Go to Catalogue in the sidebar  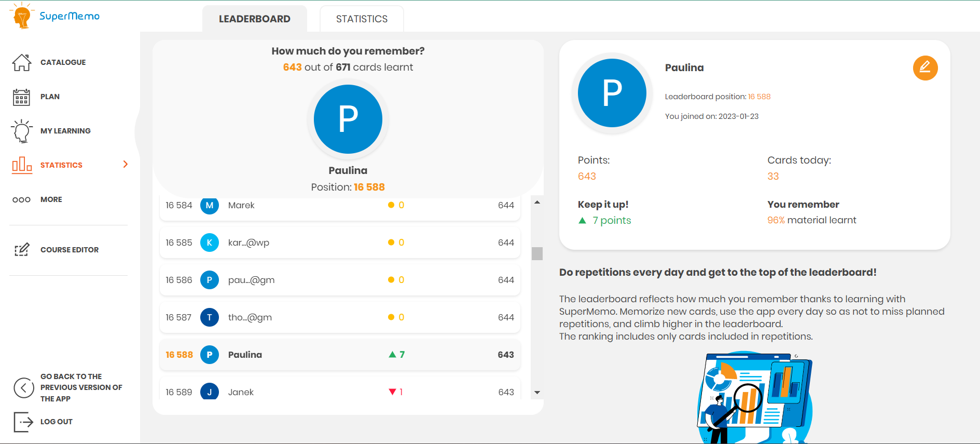click(x=63, y=62)
